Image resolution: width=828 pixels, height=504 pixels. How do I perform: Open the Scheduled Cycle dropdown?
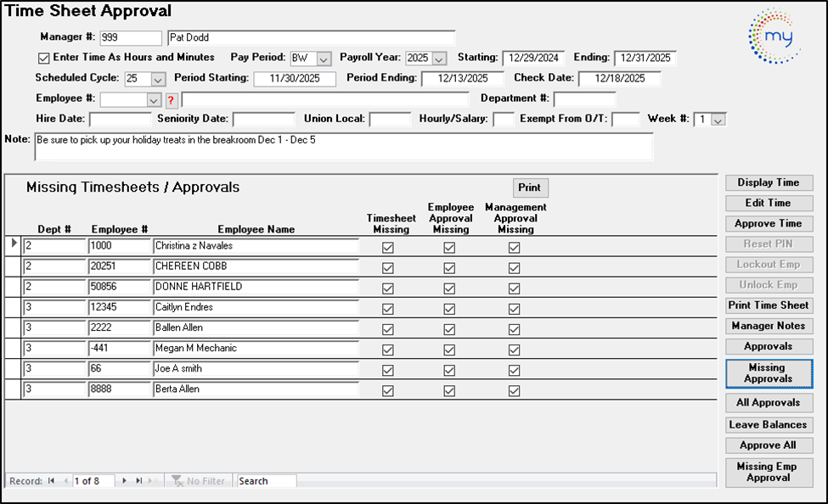coord(158,79)
